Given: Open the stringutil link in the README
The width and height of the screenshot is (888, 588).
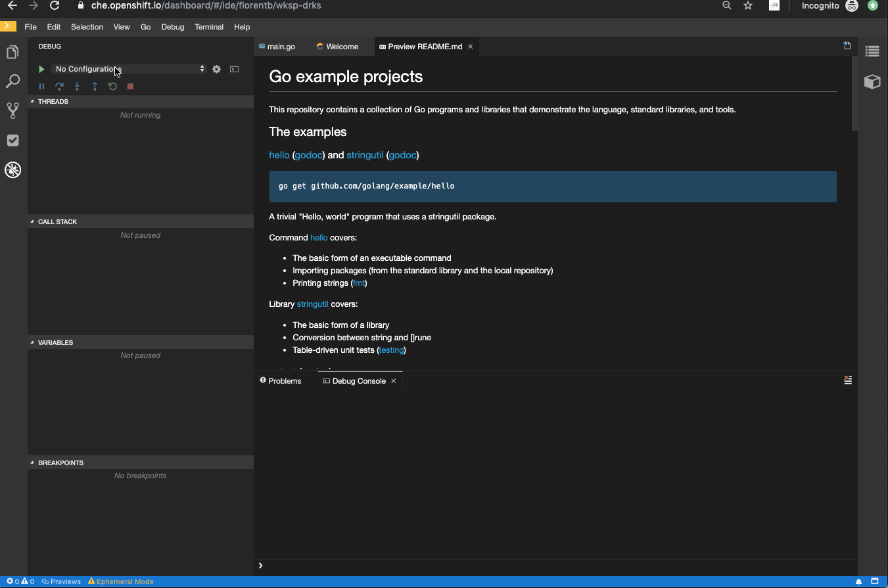Looking at the screenshot, I should click(x=365, y=155).
